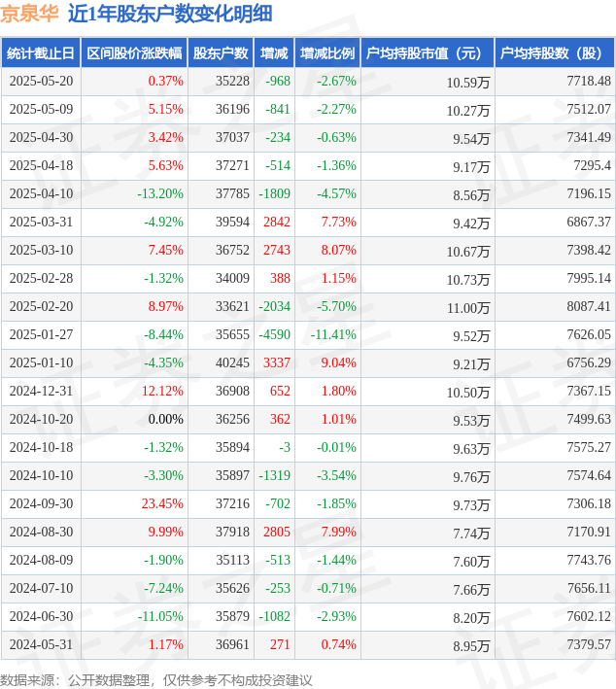Screen dimensions: 616x689
Task: Click the average shares value 8087.41
Action: click(x=589, y=306)
